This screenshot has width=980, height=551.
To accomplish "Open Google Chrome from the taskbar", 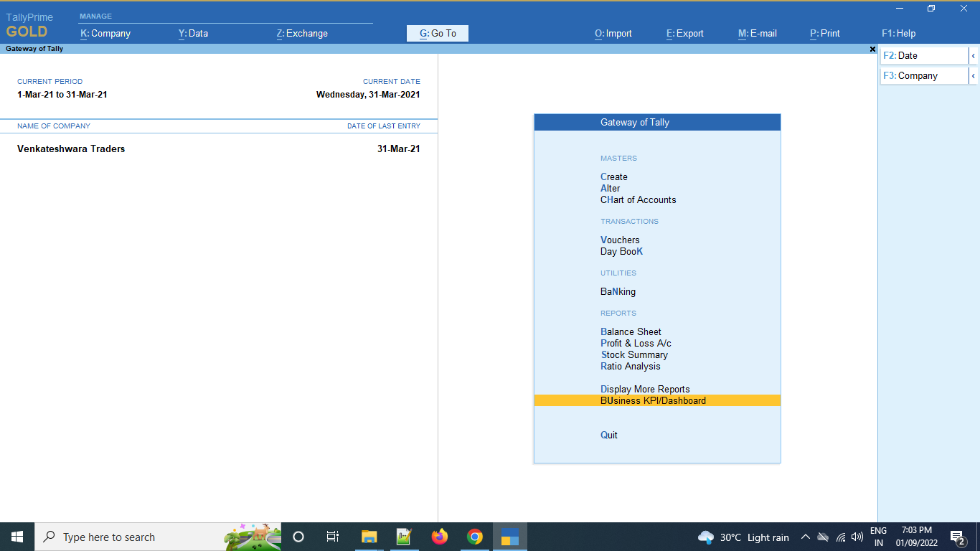I will (x=474, y=537).
